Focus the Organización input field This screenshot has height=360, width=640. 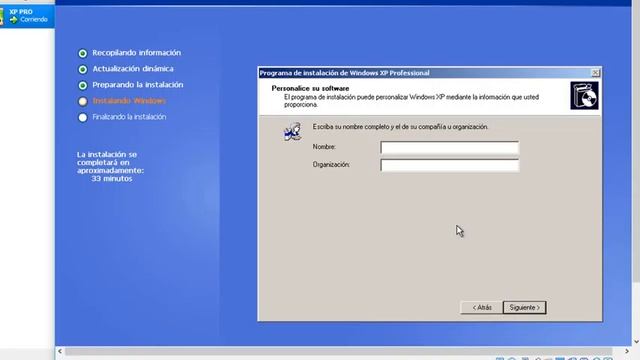pyautogui.click(x=449, y=165)
